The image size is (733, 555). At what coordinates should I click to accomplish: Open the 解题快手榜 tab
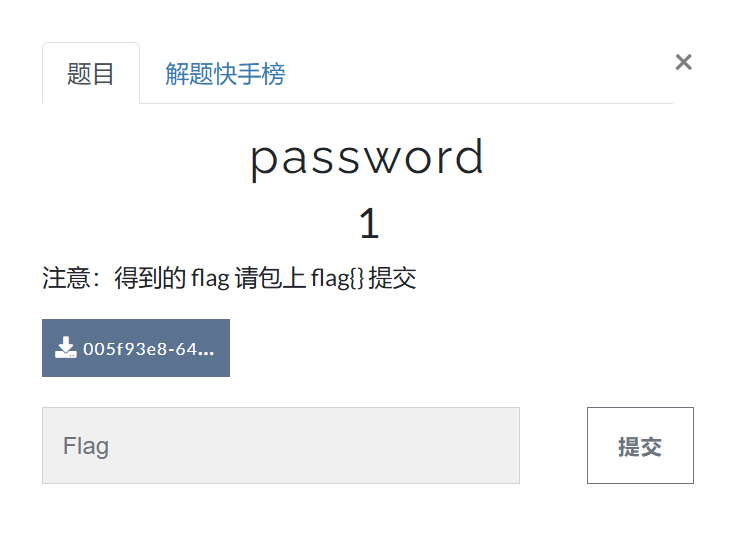point(225,73)
